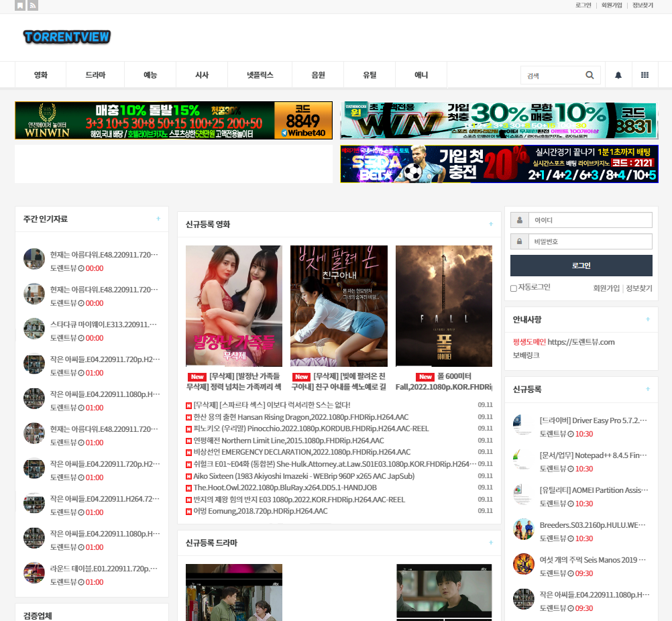The image size is (672, 621).
Task: Open the 폴 600미터 movie poster
Action: tap(443, 306)
